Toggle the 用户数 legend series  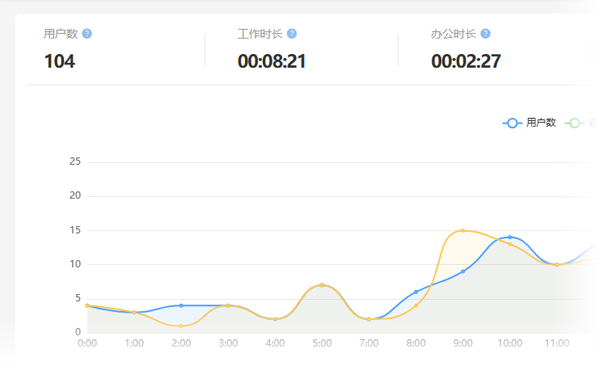pyautogui.click(x=529, y=123)
